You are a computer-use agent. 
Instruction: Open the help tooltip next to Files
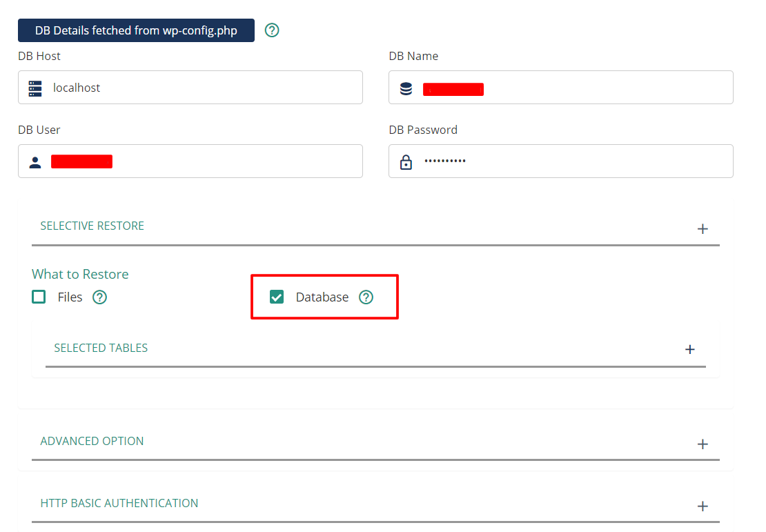click(99, 297)
